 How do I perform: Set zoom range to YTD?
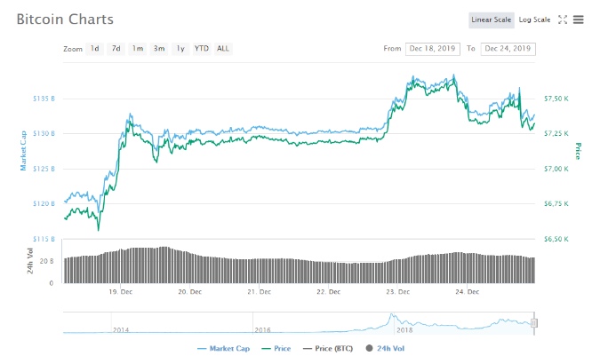[201, 49]
